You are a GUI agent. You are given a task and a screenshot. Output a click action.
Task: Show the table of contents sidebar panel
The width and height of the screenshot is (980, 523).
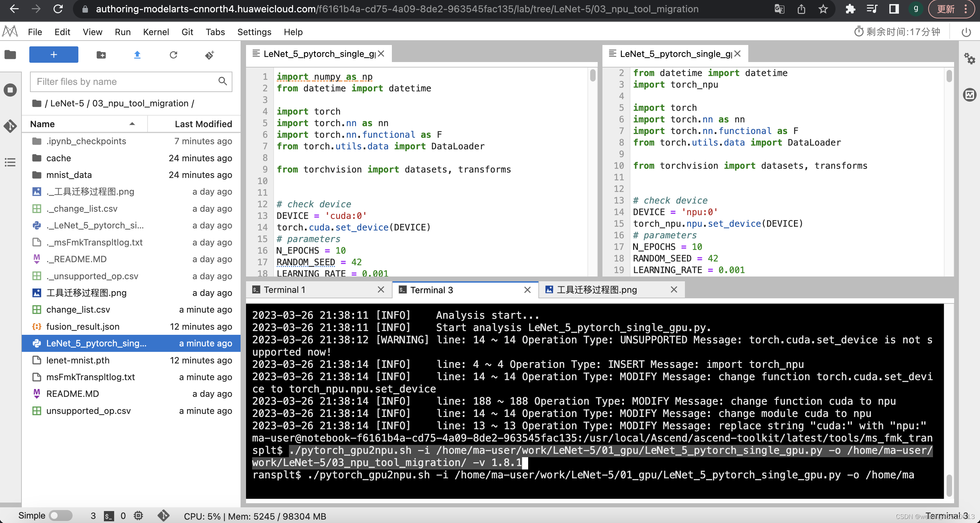pyautogui.click(x=10, y=163)
